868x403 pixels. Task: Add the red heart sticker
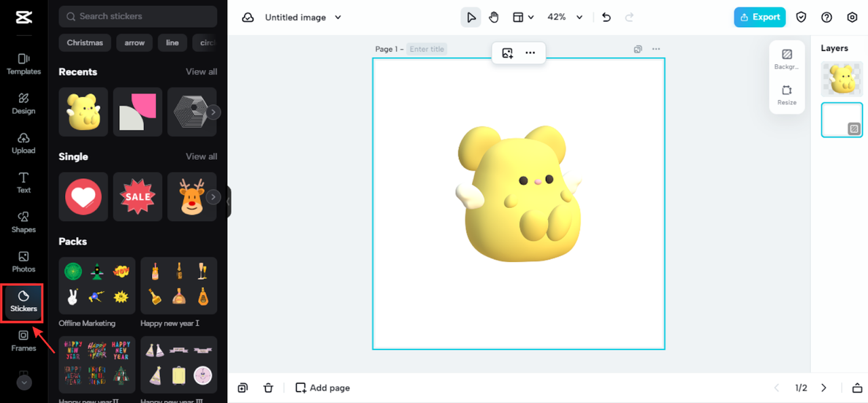pos(83,196)
